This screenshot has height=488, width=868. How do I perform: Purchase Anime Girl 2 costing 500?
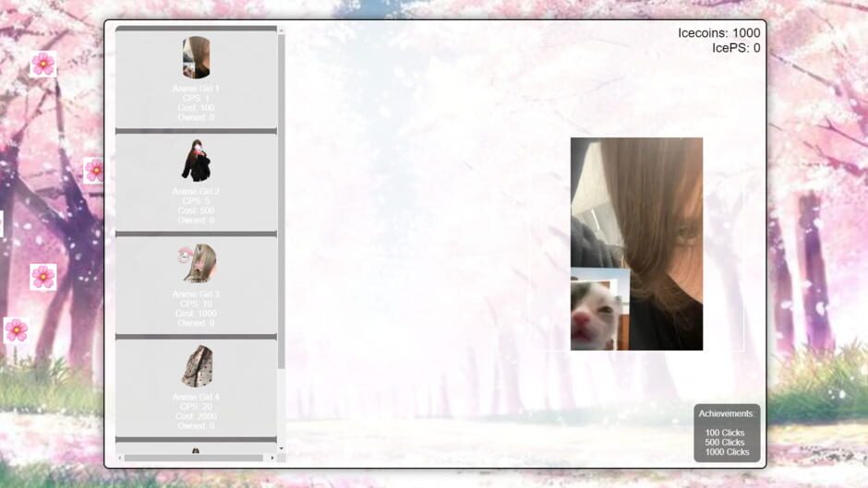[x=196, y=182]
